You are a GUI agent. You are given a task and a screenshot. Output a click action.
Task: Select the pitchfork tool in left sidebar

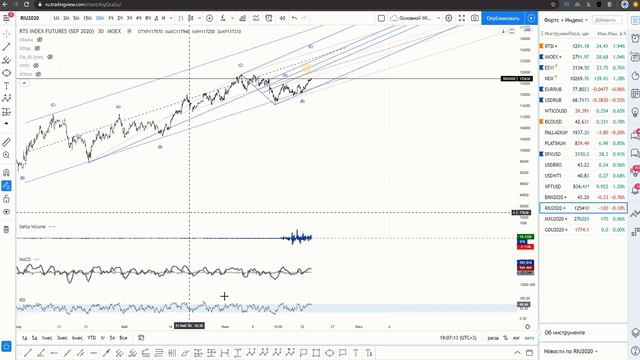(6, 60)
